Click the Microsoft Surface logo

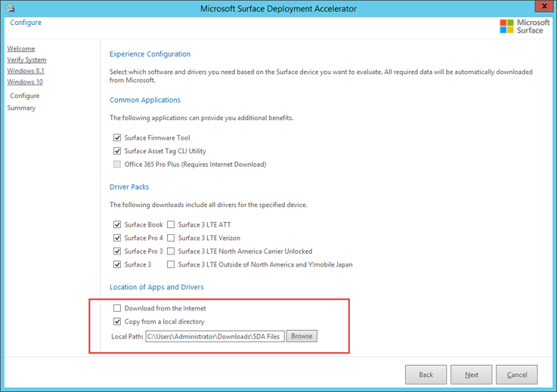(x=525, y=26)
